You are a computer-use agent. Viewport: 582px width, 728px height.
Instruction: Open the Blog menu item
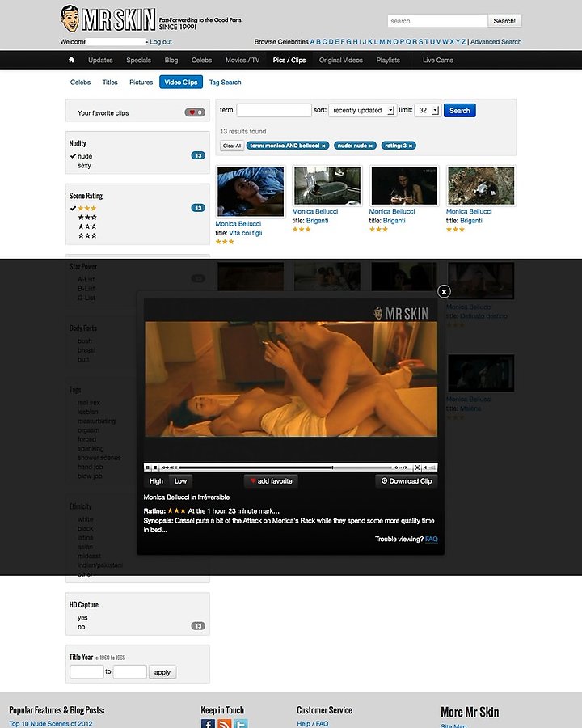click(171, 60)
